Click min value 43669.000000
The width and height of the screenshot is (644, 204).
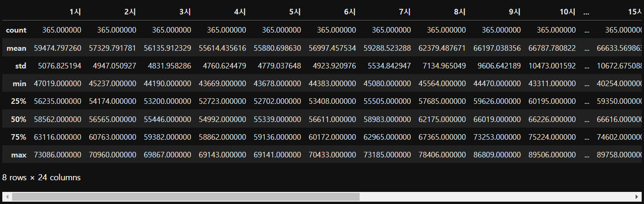click(x=222, y=84)
